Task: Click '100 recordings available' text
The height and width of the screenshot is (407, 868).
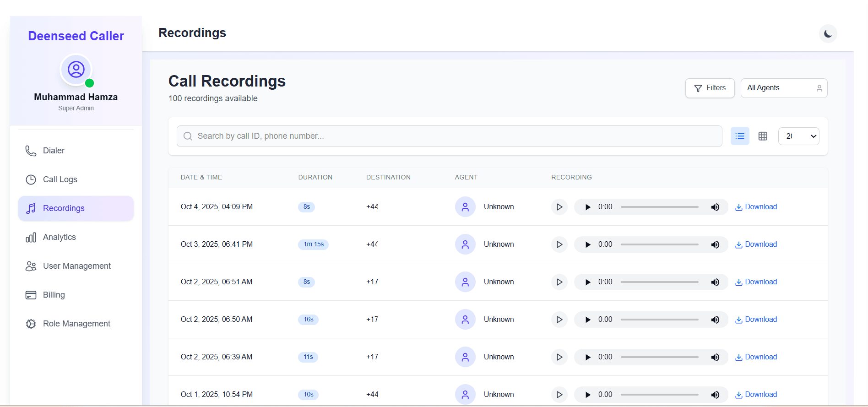Action: [x=213, y=98]
